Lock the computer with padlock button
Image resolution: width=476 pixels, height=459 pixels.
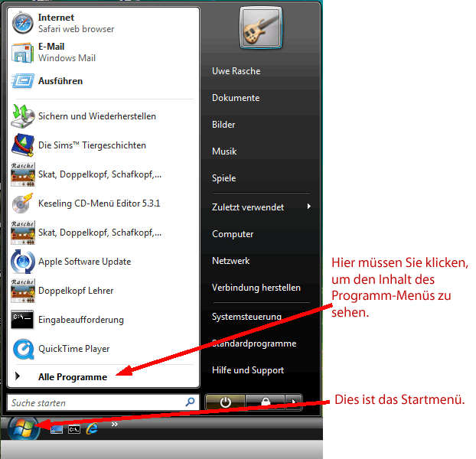pos(266,402)
